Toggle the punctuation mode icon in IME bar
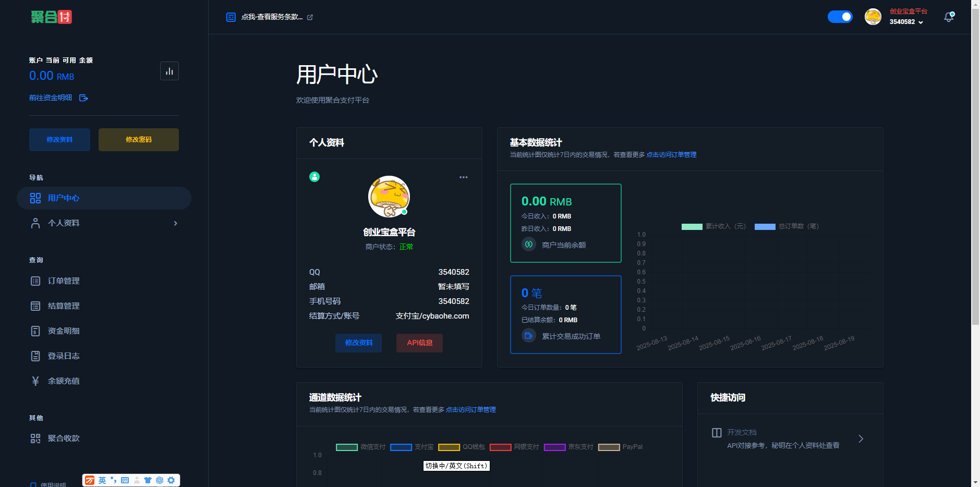980x487 pixels. pos(114,480)
